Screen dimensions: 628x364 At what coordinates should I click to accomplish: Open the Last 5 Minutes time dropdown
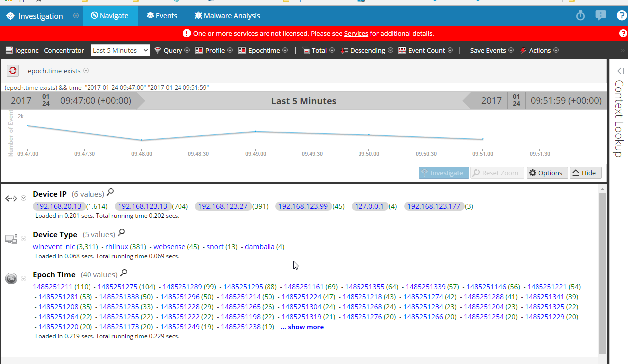pyautogui.click(x=120, y=50)
